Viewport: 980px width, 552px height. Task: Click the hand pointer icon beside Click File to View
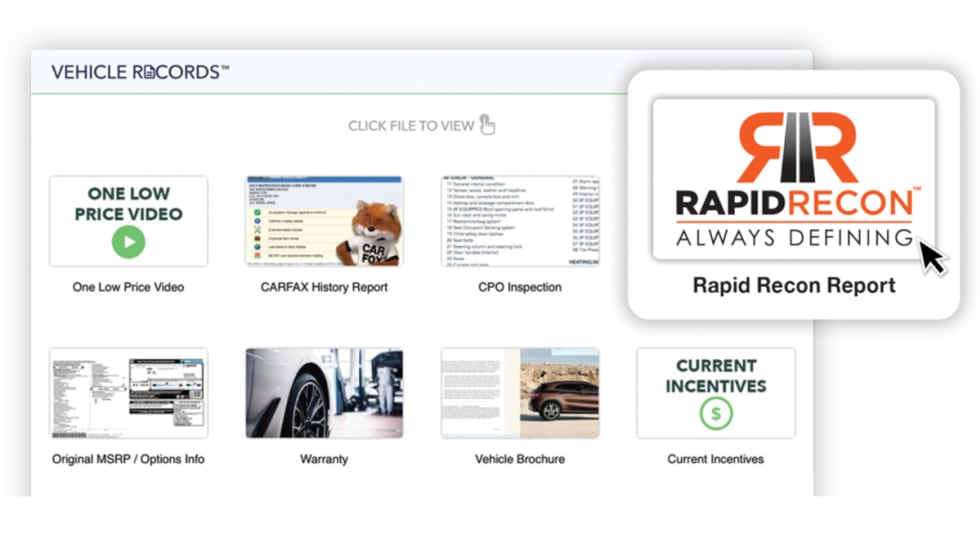click(487, 125)
